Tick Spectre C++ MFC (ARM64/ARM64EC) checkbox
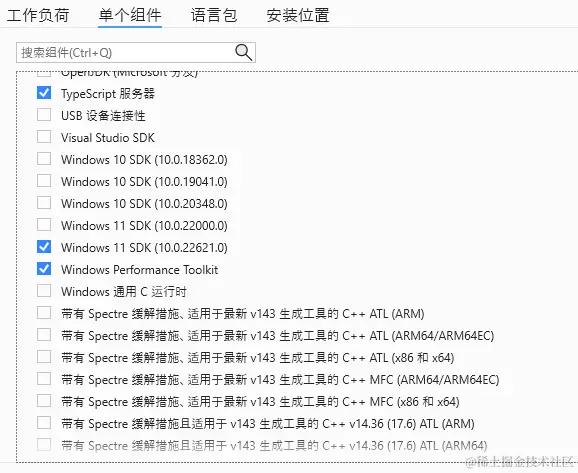The width and height of the screenshot is (578, 473). click(x=44, y=379)
